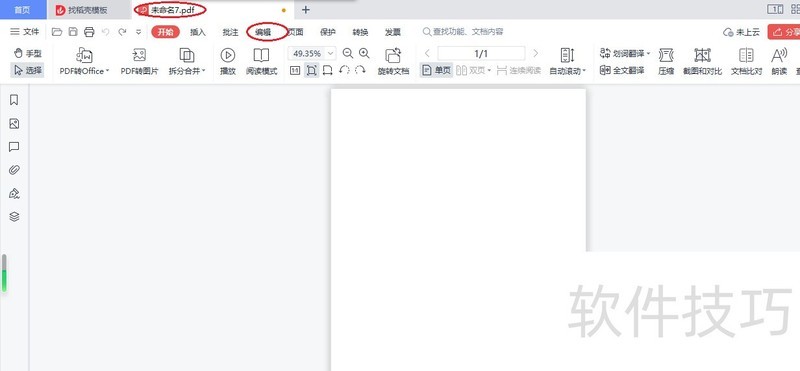
Task: Open the 保护 protection tab
Action: coord(328,32)
